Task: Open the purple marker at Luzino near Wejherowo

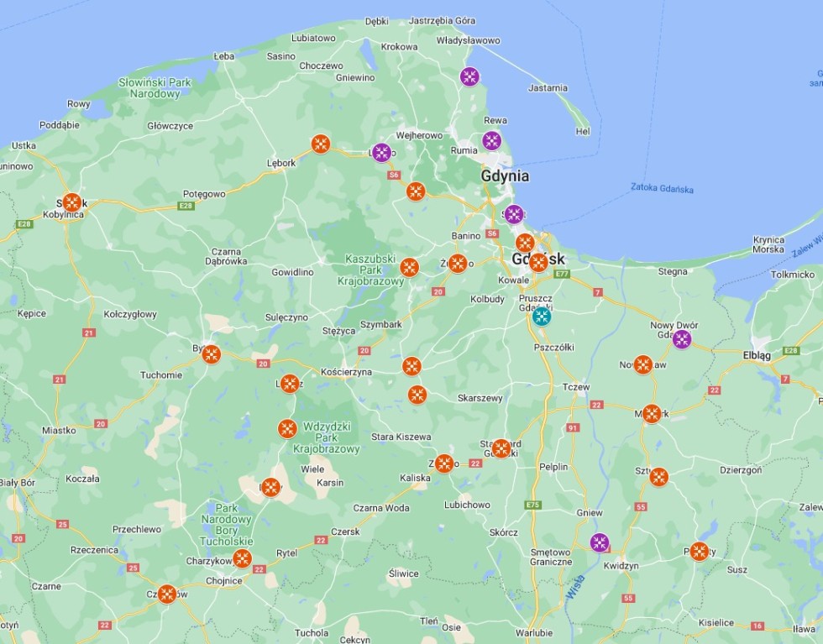Action: coord(381,153)
